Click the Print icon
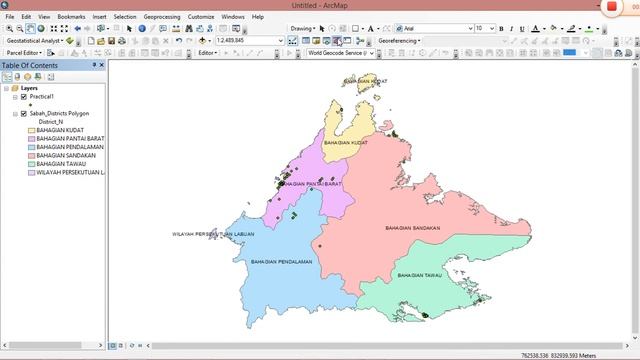 pos(122,41)
